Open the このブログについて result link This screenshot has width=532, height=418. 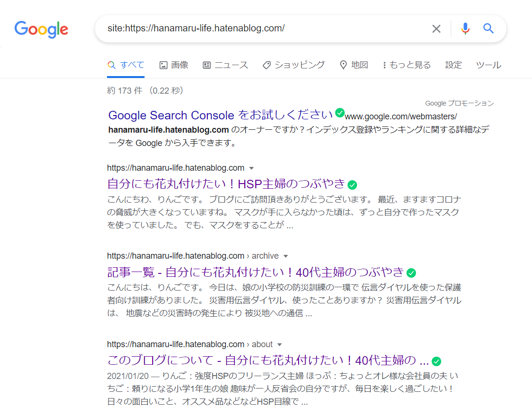(268, 360)
